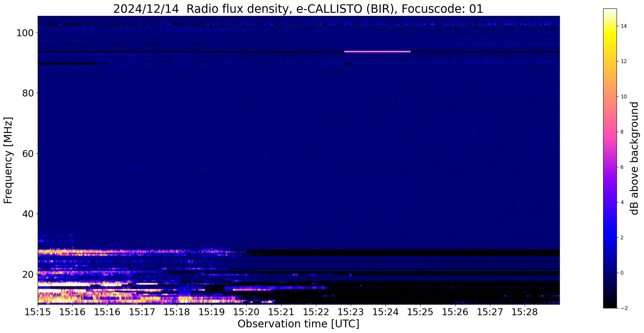Click the bright pink line near 94 MHz

377,51
